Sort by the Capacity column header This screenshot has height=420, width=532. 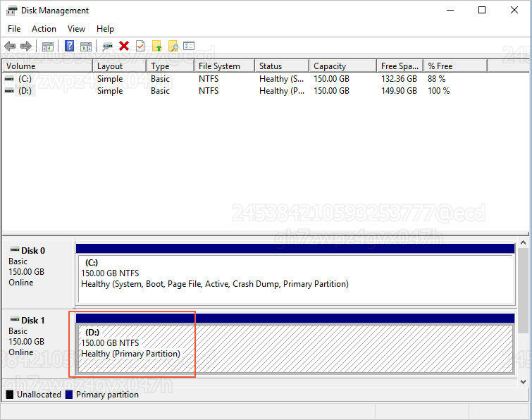pos(343,66)
